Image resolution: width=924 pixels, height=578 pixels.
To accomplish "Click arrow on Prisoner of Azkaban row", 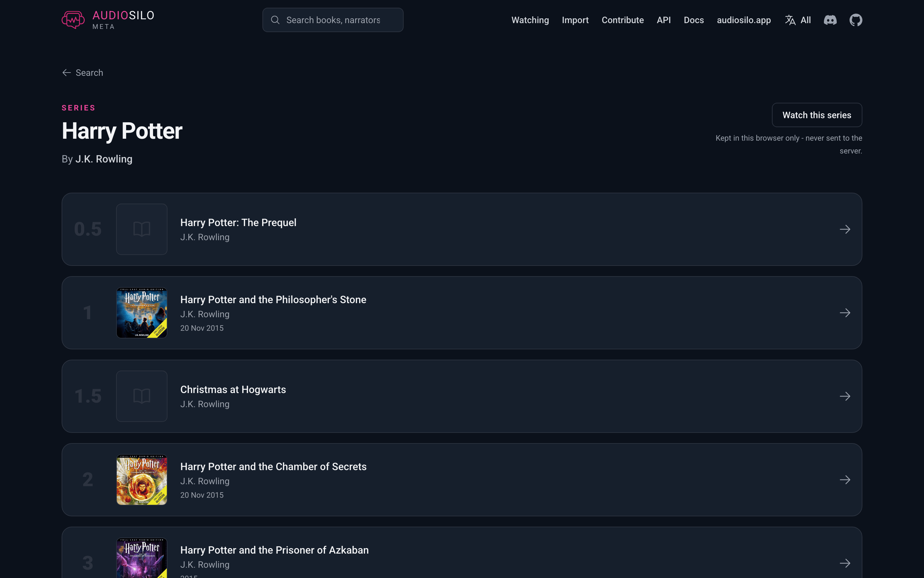I will (x=845, y=563).
